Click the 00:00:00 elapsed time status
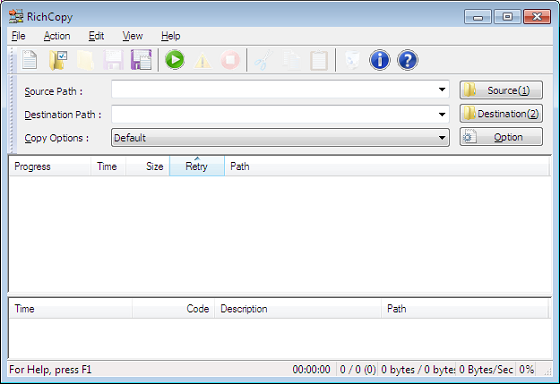The width and height of the screenshot is (560, 384). [x=311, y=369]
